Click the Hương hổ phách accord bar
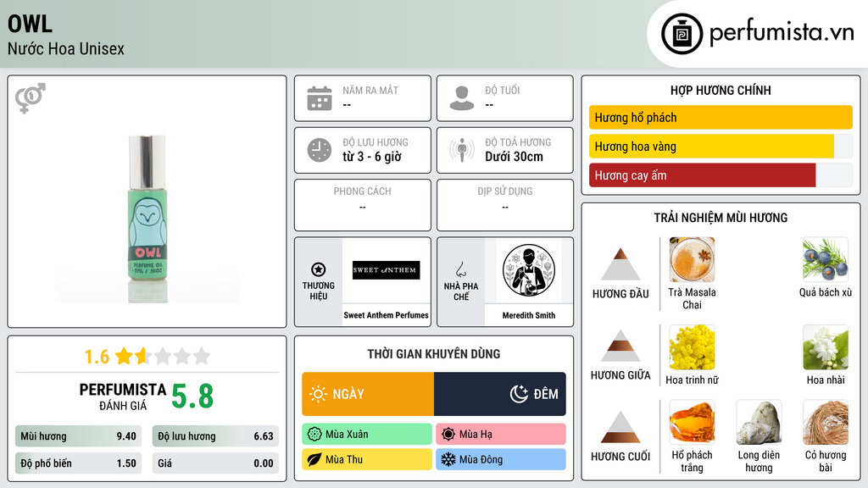The image size is (868, 488). [721, 117]
